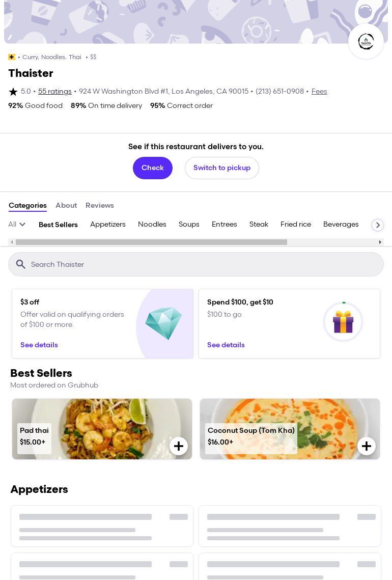
Task: Click the rating star icon
Action: pos(13,92)
